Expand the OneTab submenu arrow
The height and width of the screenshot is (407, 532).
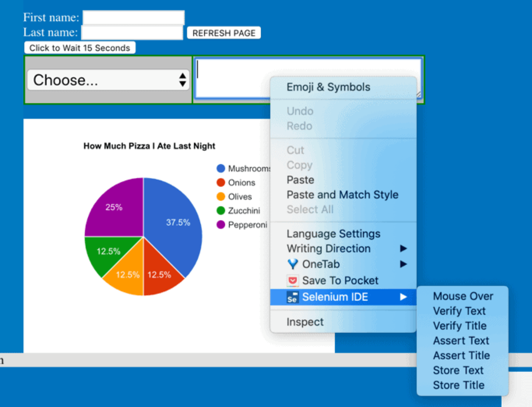click(403, 264)
